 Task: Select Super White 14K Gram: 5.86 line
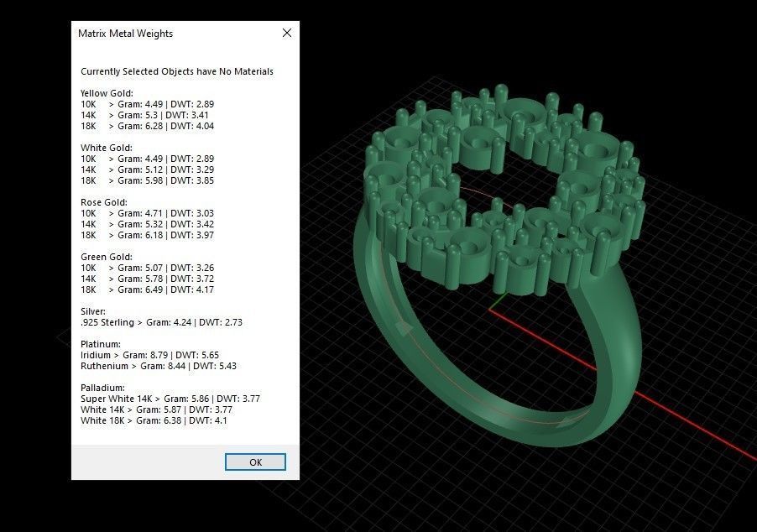(x=170, y=399)
